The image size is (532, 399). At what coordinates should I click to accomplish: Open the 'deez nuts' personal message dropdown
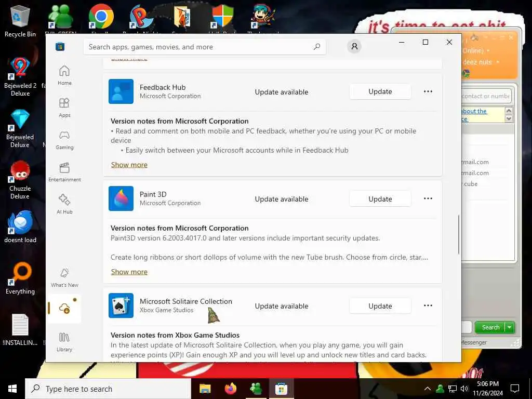pyautogui.click(x=497, y=62)
